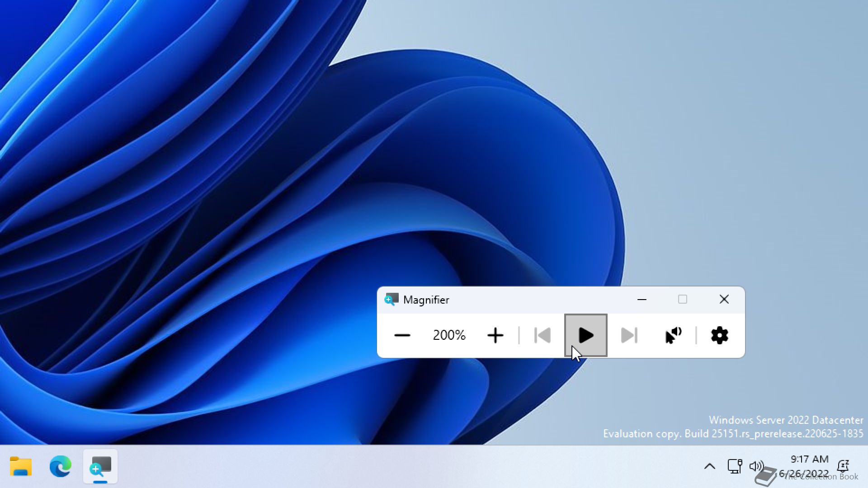Open the notifications bell icon

(x=843, y=466)
